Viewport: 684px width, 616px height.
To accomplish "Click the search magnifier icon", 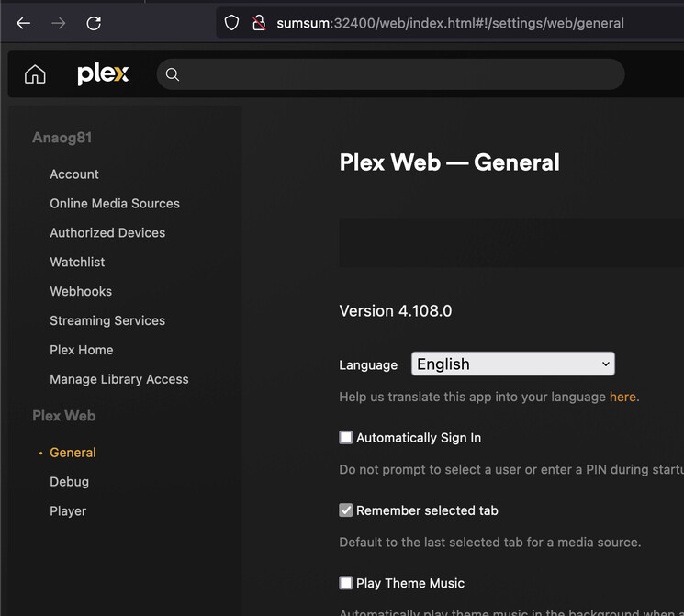I will pos(173,74).
